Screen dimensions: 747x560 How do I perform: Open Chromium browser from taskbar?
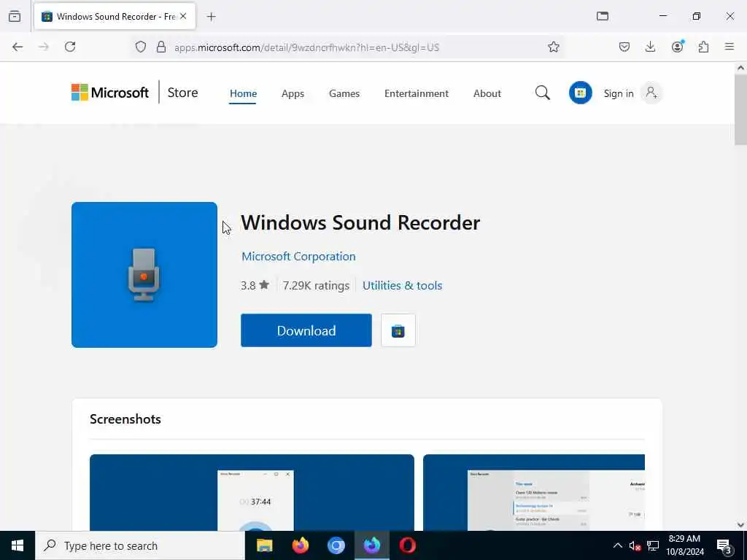[336, 545]
